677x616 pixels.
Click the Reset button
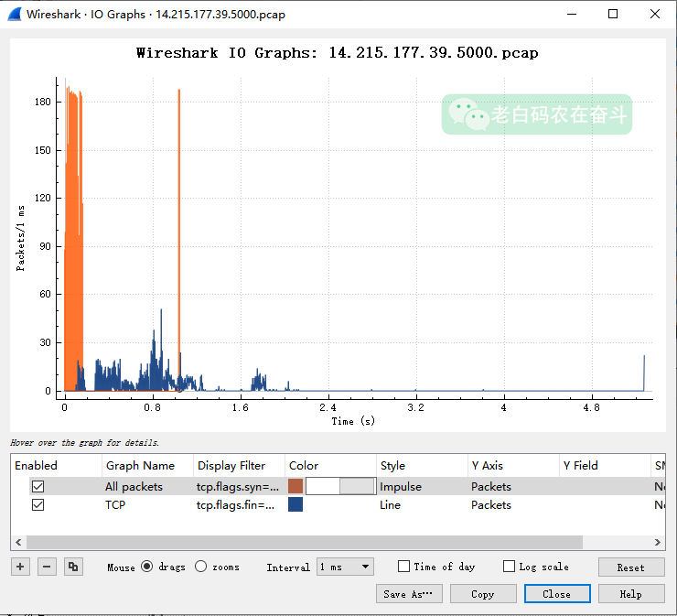pos(631,567)
